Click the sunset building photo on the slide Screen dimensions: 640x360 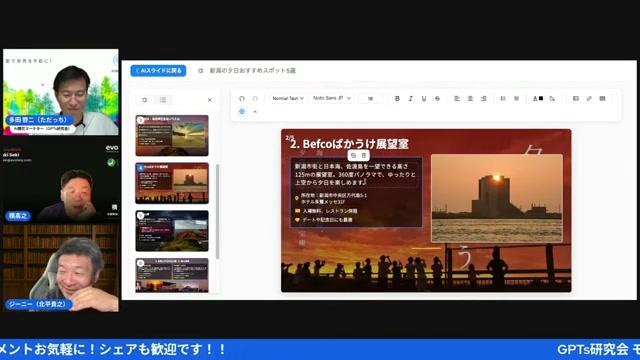497,198
